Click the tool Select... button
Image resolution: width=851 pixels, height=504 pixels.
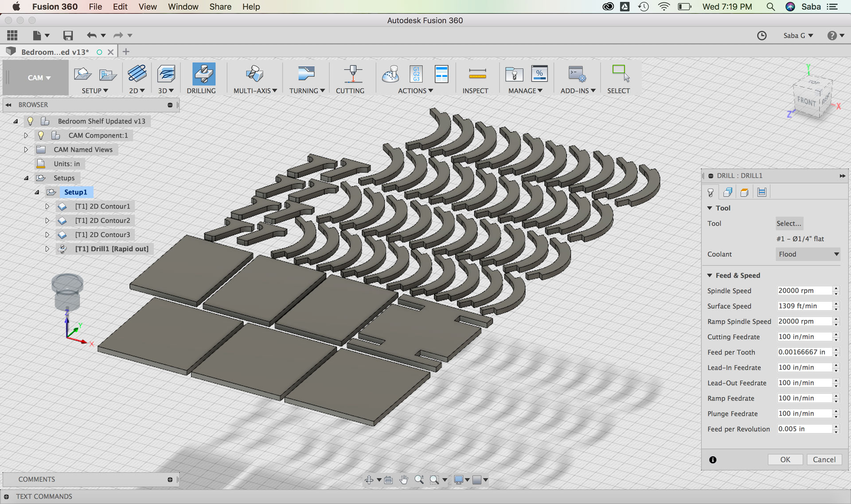tap(789, 223)
